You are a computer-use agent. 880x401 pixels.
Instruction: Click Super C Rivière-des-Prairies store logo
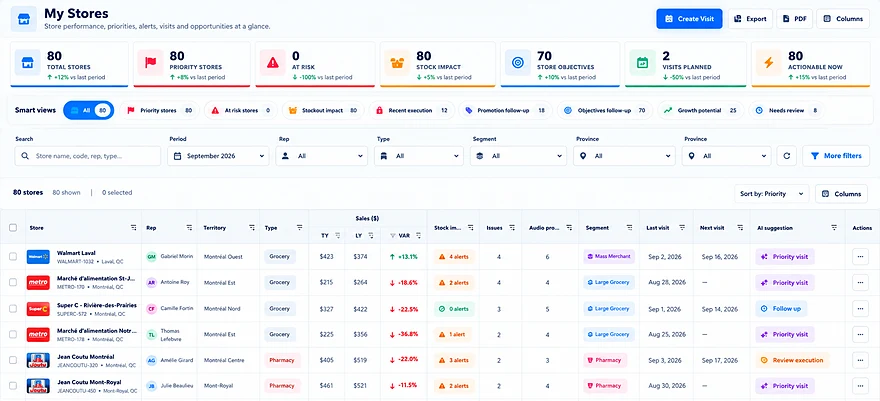tap(39, 308)
